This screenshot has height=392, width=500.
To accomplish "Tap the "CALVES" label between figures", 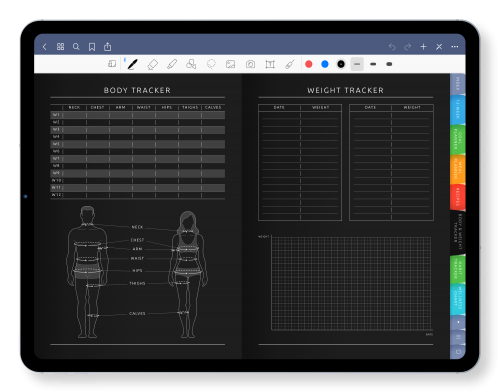I will (137, 314).
